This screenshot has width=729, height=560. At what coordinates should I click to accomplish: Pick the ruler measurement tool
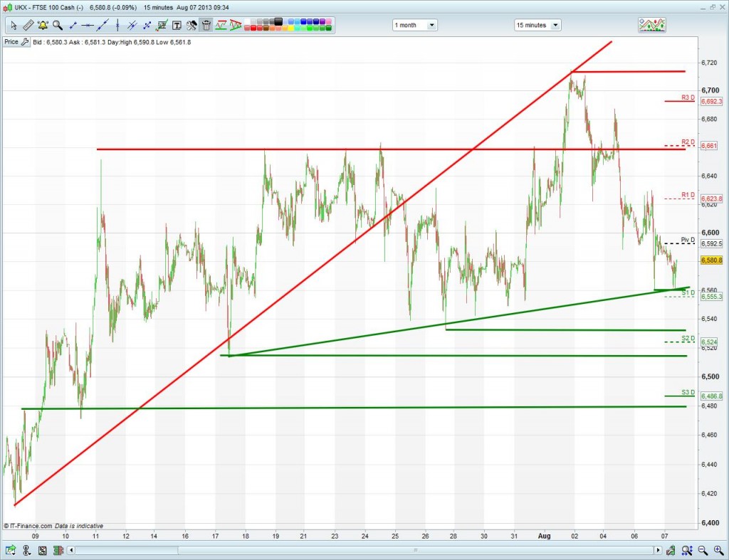pos(28,25)
